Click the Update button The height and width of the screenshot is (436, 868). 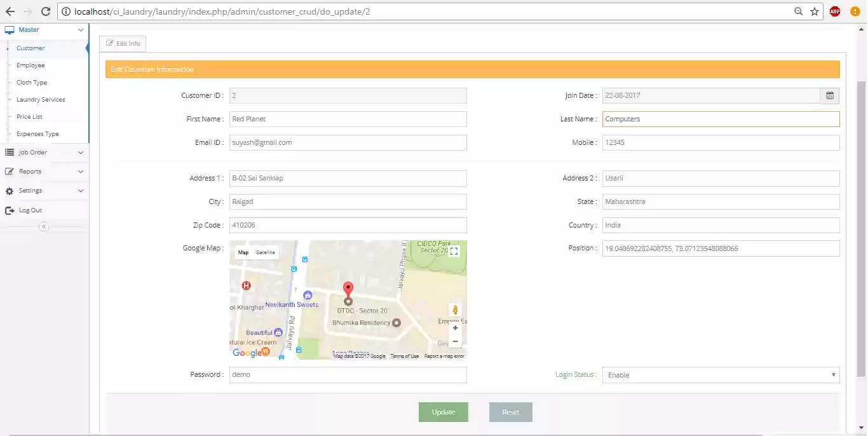coord(443,412)
